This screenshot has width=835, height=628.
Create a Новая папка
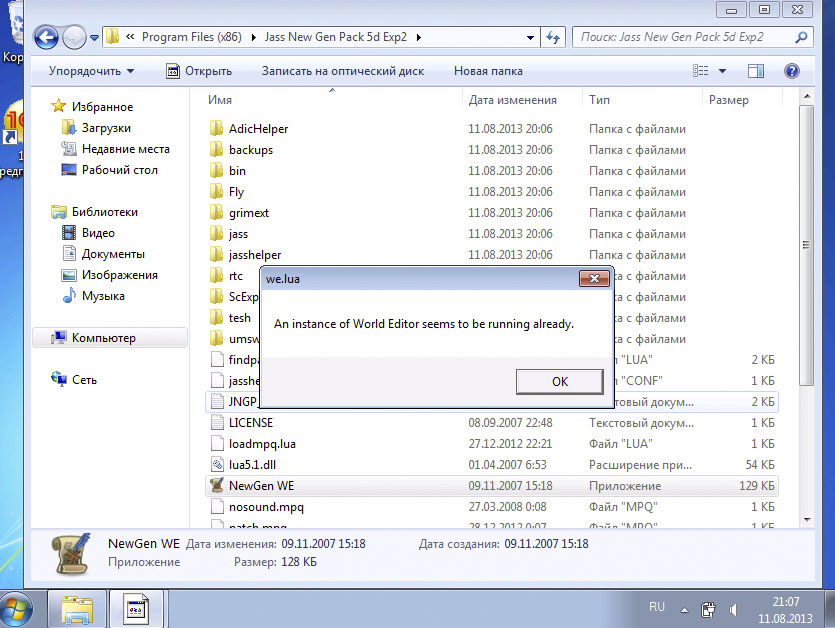(x=488, y=71)
